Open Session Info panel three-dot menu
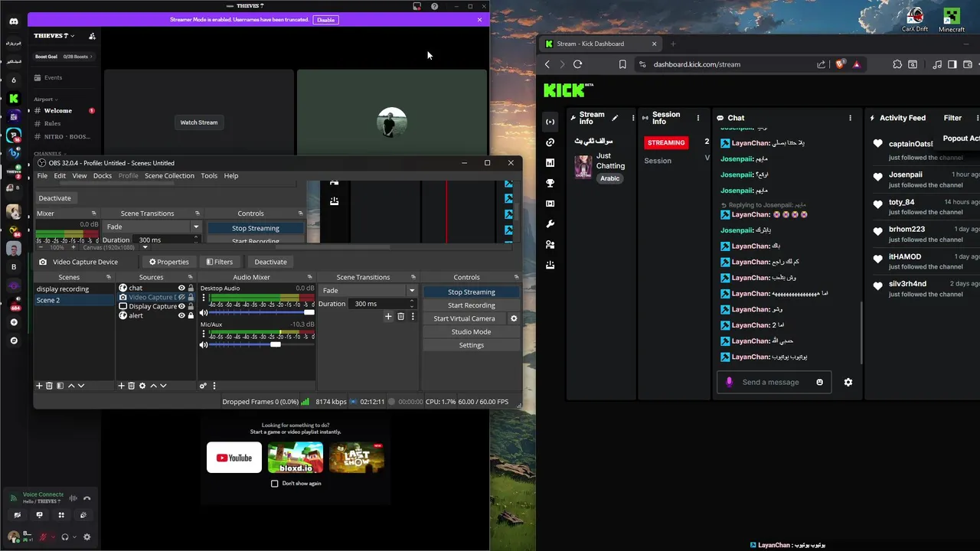The height and width of the screenshot is (551, 980). tap(698, 118)
